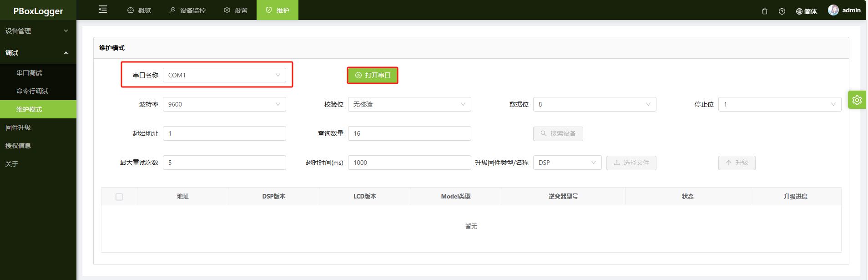Click the 打开串口 play button
Screen dimensions: 868x280
373,75
